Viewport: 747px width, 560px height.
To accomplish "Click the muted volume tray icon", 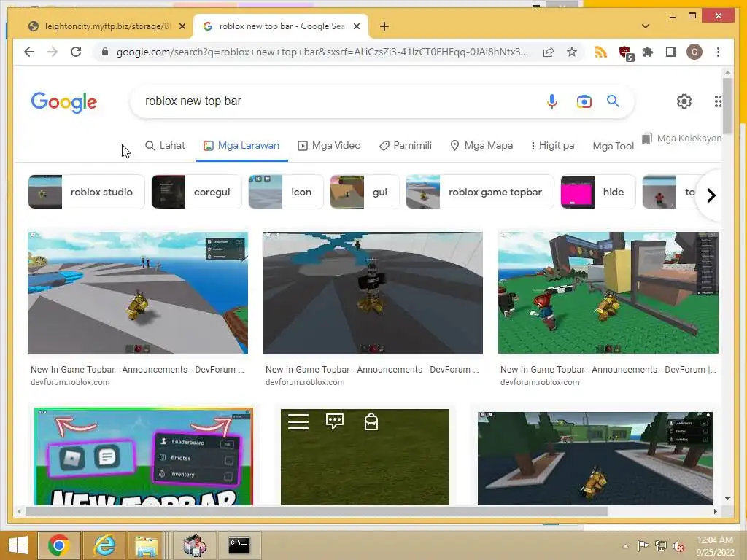I will [678, 546].
